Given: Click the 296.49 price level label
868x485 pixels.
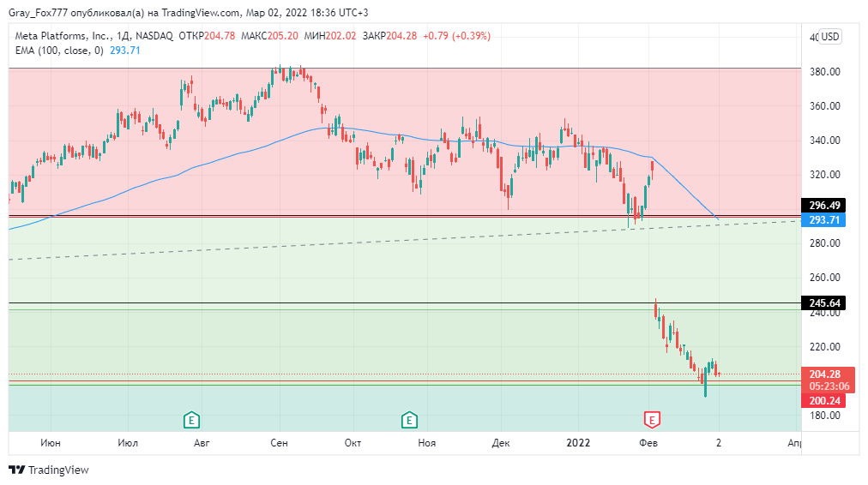Looking at the screenshot, I should (x=823, y=205).
